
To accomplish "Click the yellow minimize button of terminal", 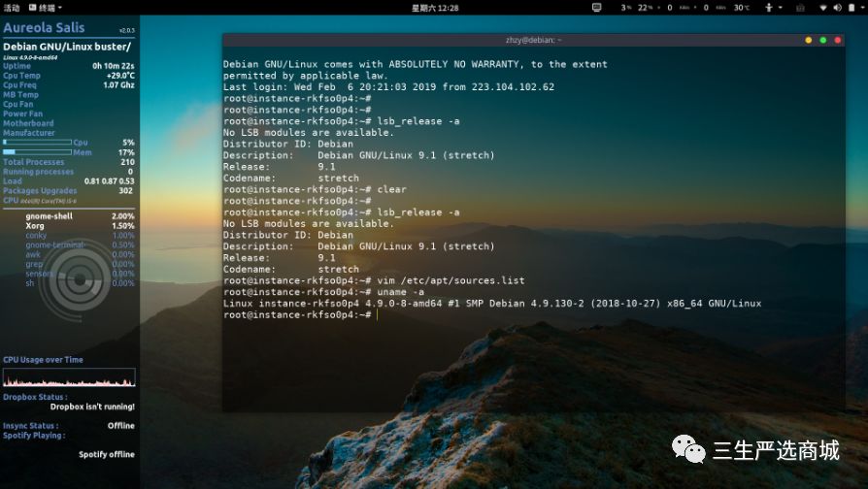I will coord(808,41).
